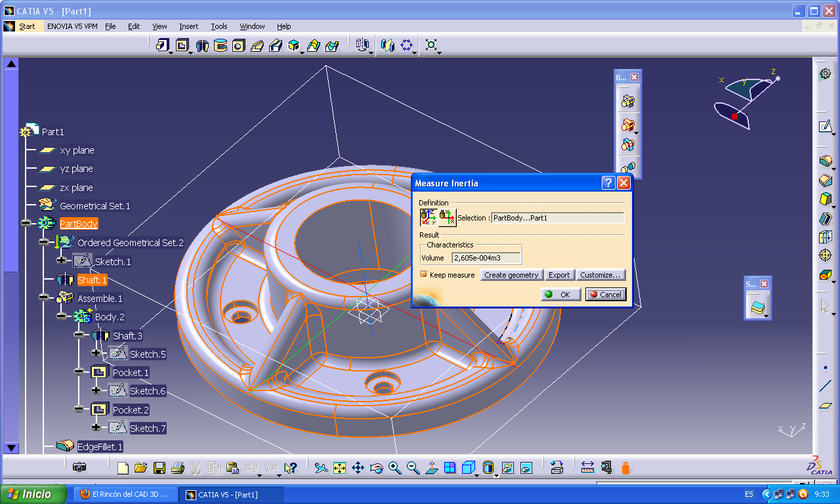The width and height of the screenshot is (840, 504).
Task: Collapse the Pocket.1 tree node
Action: (79, 372)
